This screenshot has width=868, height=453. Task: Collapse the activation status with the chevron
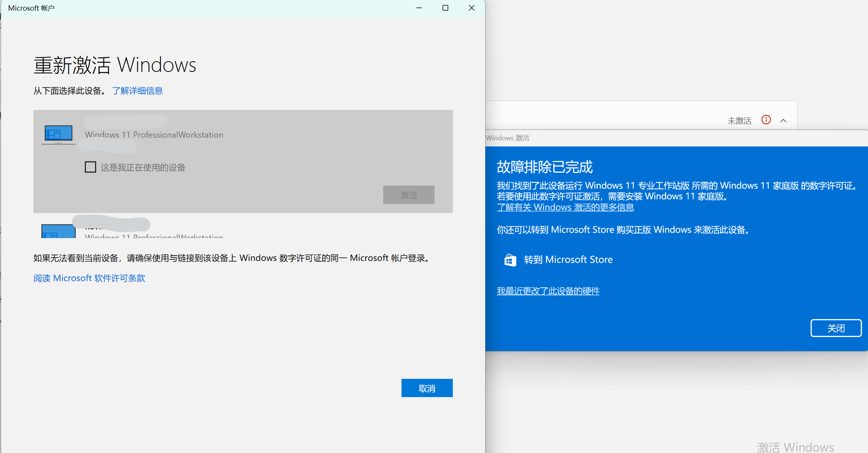(x=784, y=121)
